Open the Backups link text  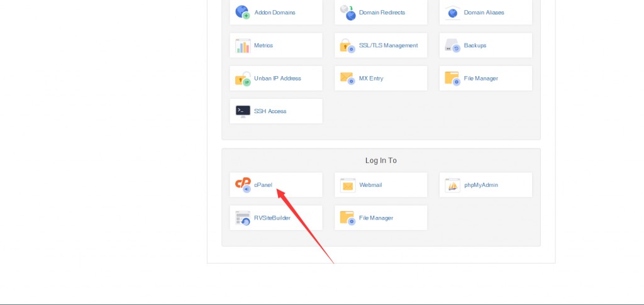click(475, 45)
